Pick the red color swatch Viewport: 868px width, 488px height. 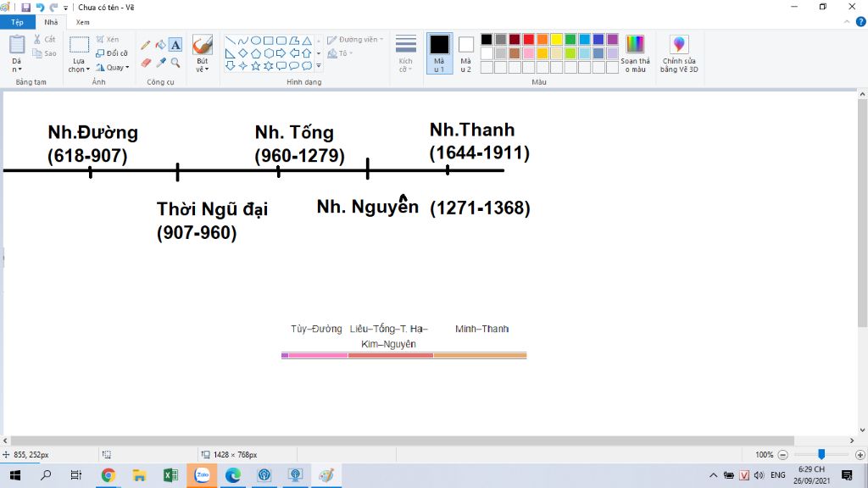tap(529, 39)
